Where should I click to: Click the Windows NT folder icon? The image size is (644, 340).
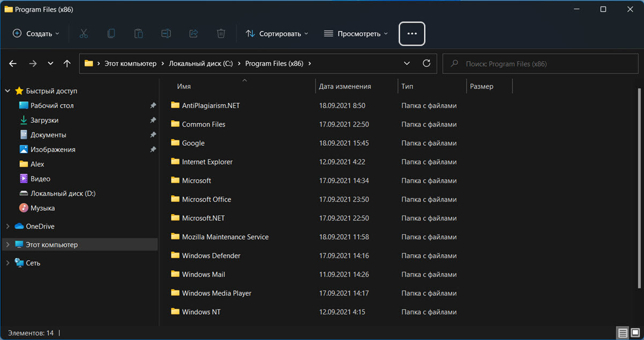pyautogui.click(x=175, y=312)
